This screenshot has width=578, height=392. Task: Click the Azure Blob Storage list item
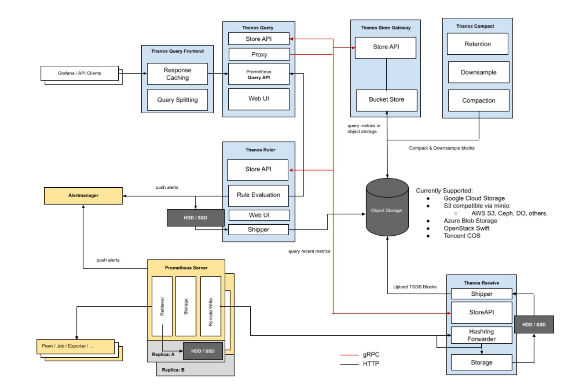tap(470, 221)
